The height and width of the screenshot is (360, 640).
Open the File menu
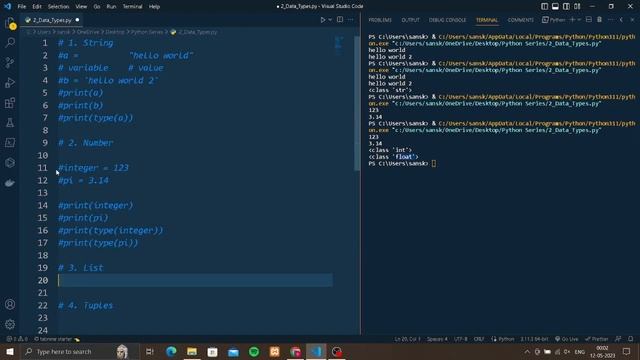22,7
